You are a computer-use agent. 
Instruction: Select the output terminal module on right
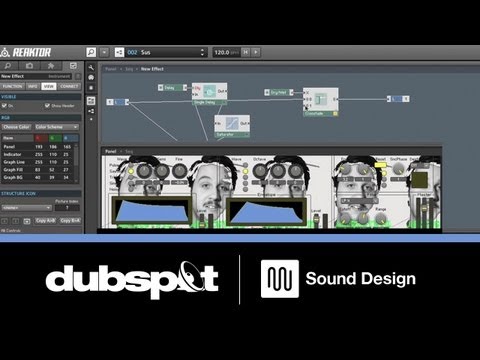pos(398,99)
